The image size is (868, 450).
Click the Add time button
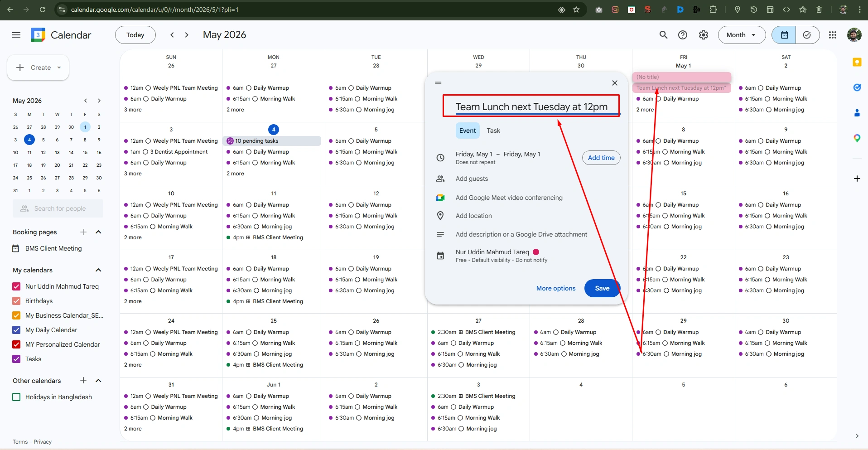[601, 158]
